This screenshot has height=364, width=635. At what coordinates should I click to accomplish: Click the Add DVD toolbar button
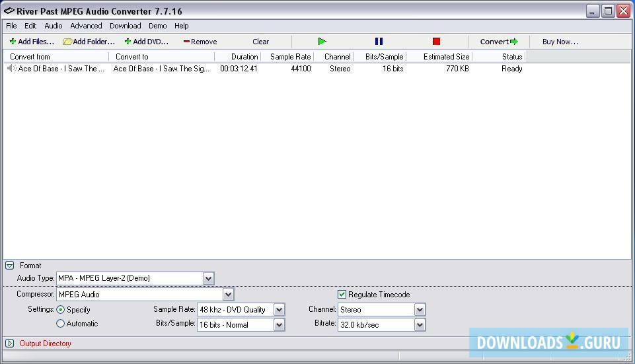tap(146, 42)
